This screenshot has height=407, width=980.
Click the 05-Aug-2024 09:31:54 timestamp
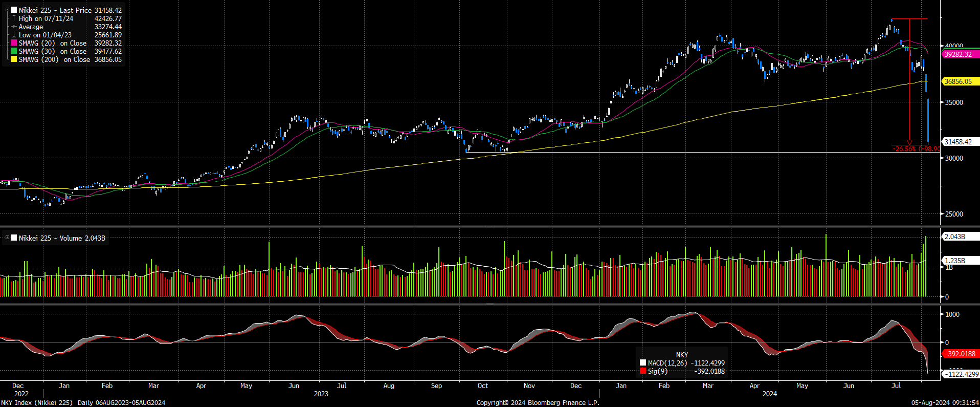[945, 402]
